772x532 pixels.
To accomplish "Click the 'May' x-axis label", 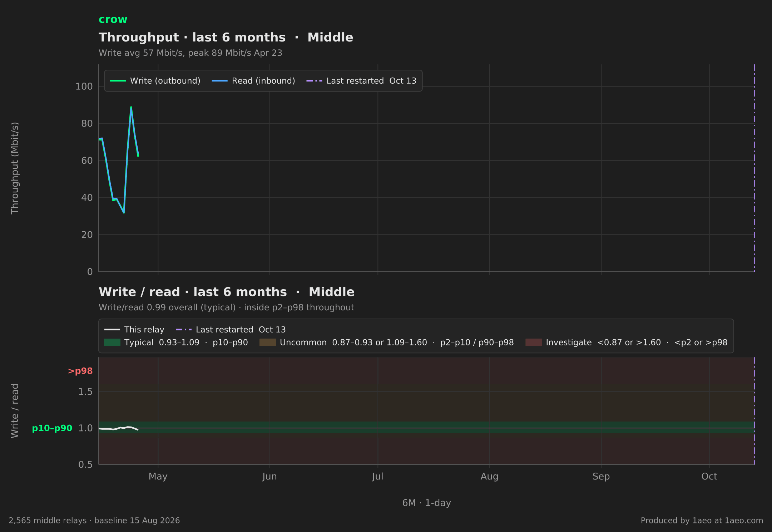I will [x=158, y=477].
